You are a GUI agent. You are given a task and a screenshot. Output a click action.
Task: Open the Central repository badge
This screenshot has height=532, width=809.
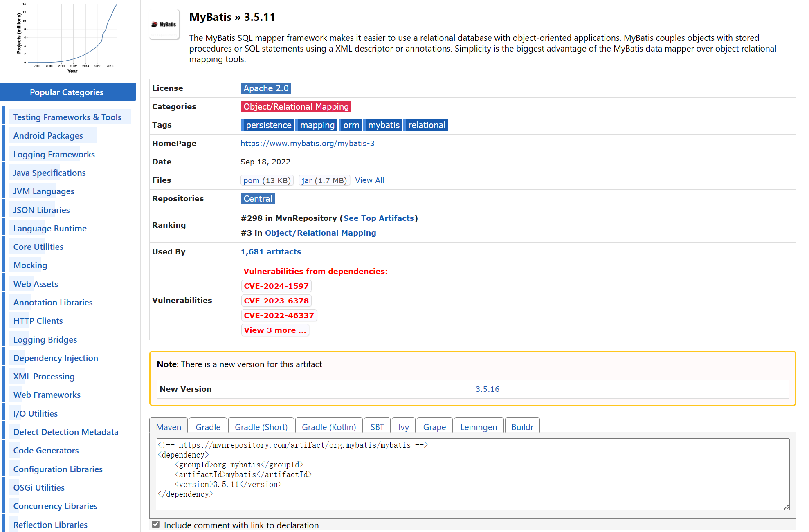pos(258,199)
